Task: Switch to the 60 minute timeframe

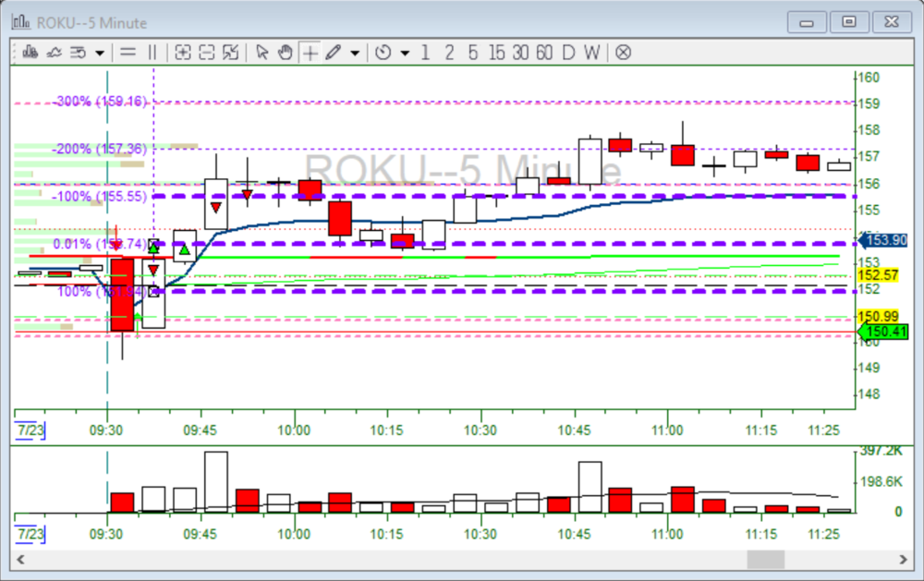Action: 544,53
